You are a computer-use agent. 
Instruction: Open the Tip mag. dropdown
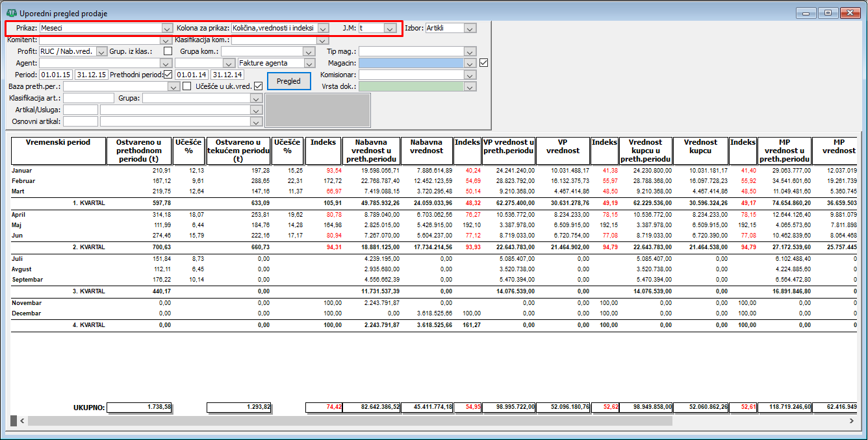[x=470, y=51]
